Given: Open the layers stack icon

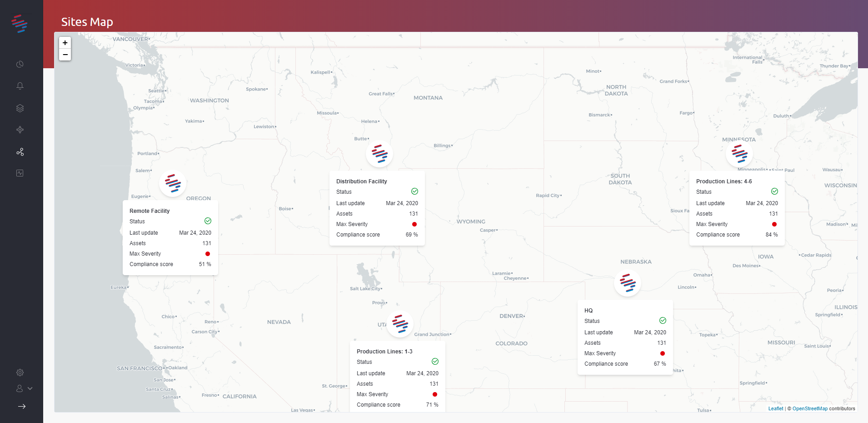Looking at the screenshot, I should pyautogui.click(x=20, y=108).
